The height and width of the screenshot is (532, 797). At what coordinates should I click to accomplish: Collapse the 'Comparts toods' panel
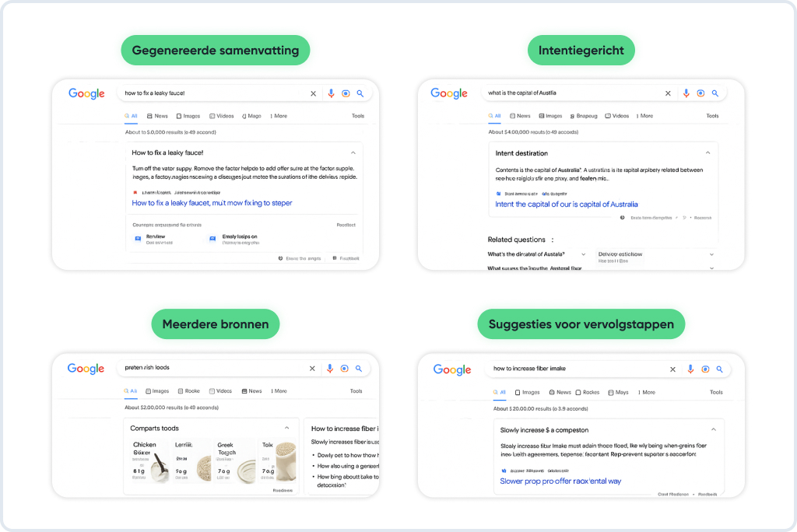tap(286, 428)
